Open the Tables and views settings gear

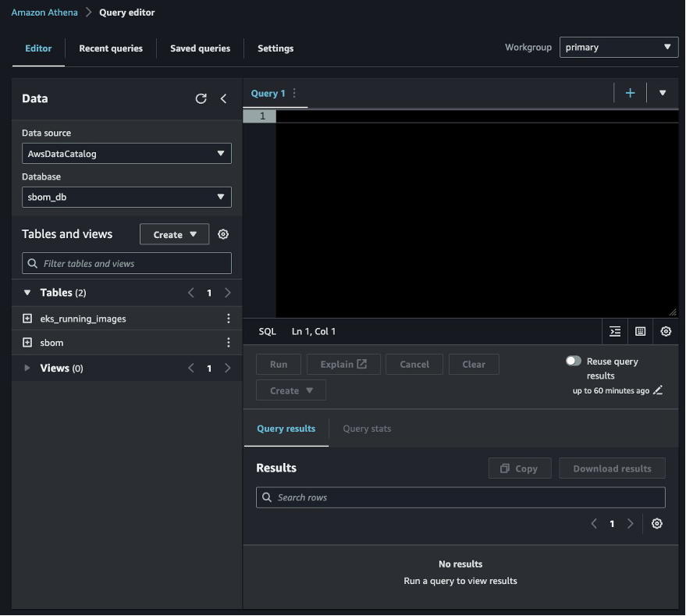223,233
